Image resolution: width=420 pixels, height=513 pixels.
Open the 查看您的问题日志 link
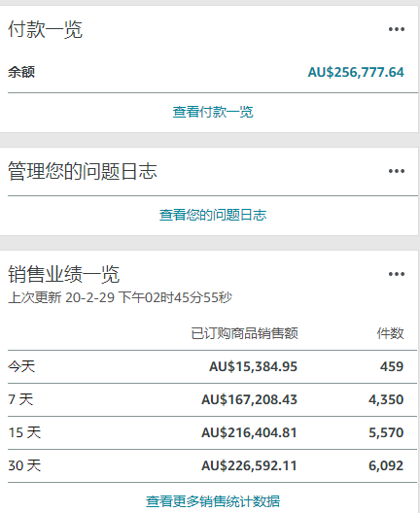tap(213, 215)
